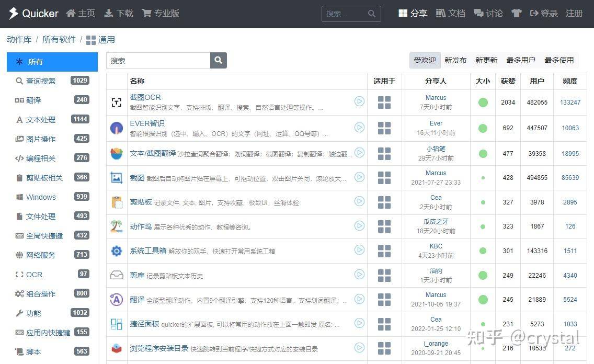Select OCR category in sidebar
The width and height of the screenshot is (594, 364).
pos(52,274)
